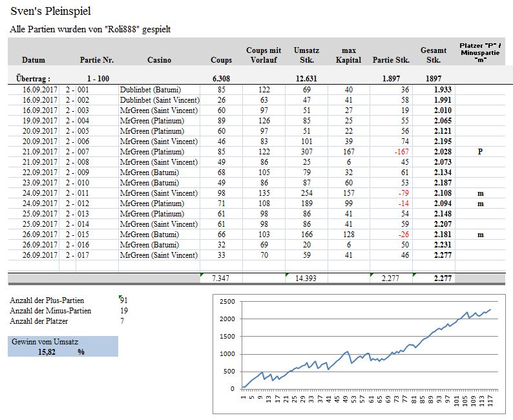Viewport: 513px width, 420px height.
Task: Select the Casino column header
Action: pos(159,60)
